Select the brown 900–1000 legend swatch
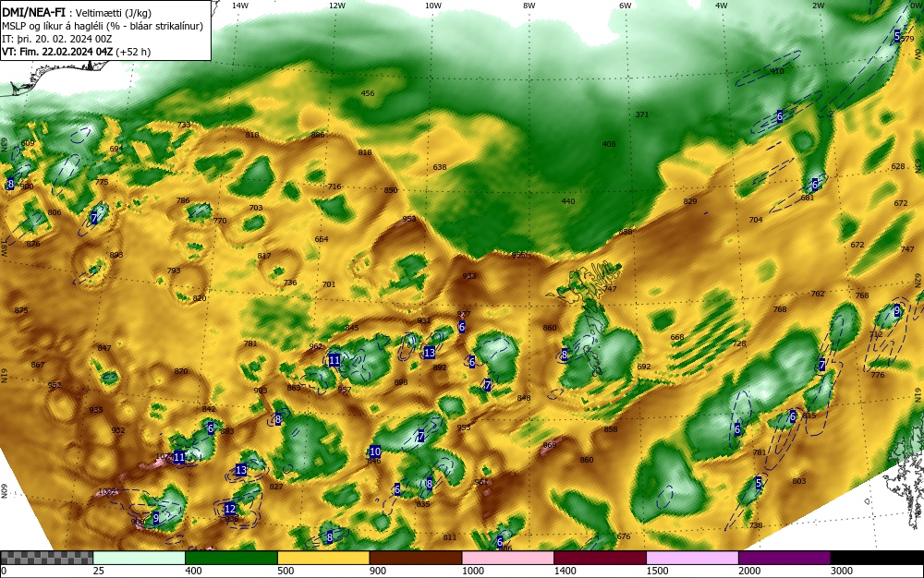Viewport: 924px width, 578px height. [x=416, y=558]
